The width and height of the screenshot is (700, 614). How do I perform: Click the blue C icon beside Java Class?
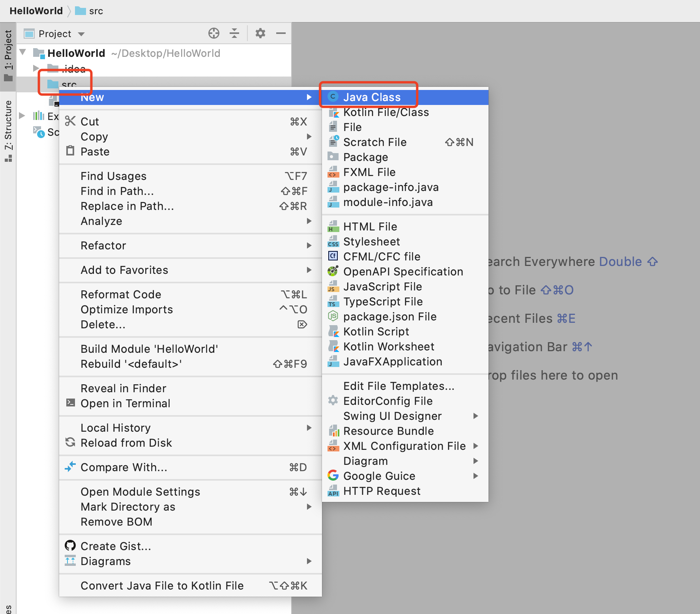click(x=333, y=97)
